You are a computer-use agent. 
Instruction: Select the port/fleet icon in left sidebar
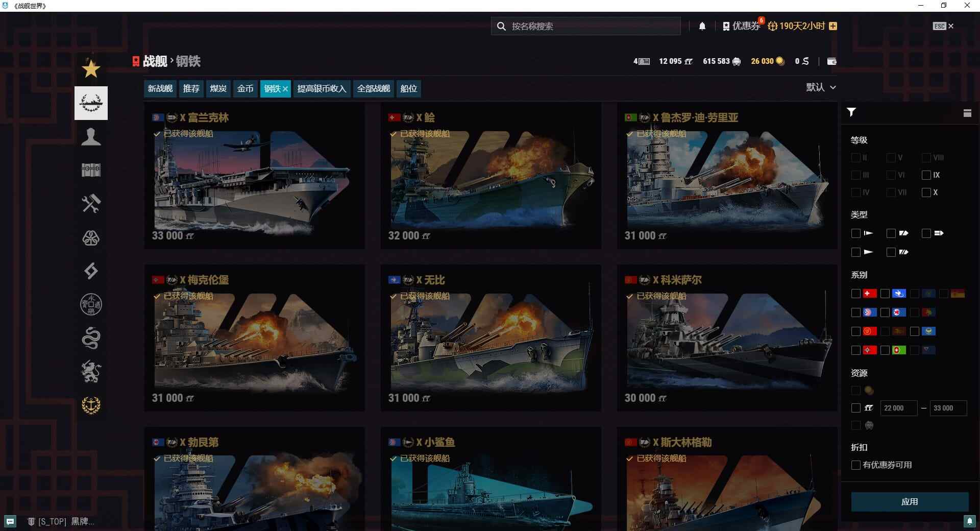tap(91, 103)
